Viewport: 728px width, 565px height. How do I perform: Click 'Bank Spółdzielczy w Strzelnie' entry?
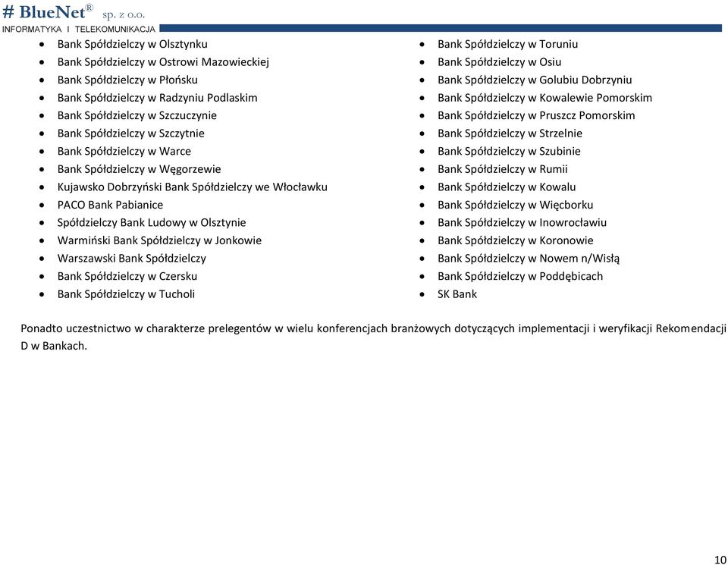pyautogui.click(x=510, y=133)
